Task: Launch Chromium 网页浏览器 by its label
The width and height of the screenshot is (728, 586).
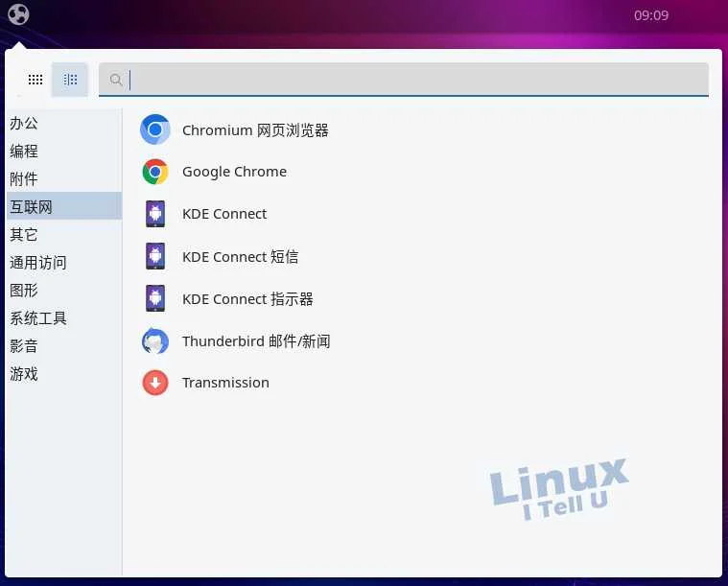Action: coord(255,130)
